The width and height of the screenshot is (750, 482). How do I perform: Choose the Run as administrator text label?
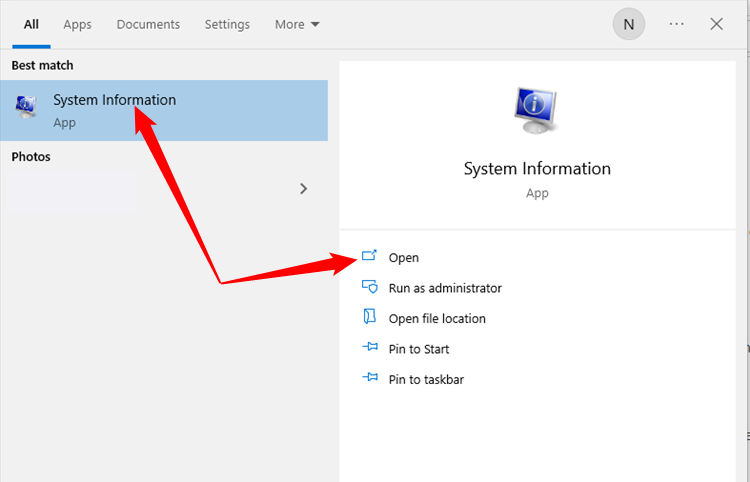(445, 288)
